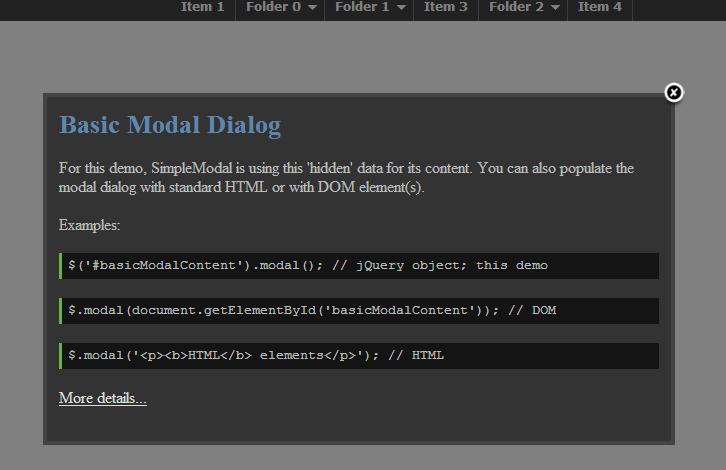Image resolution: width=726 pixels, height=470 pixels.
Task: Expand the Folder 2 dropdown arrow
Action: tap(555, 8)
